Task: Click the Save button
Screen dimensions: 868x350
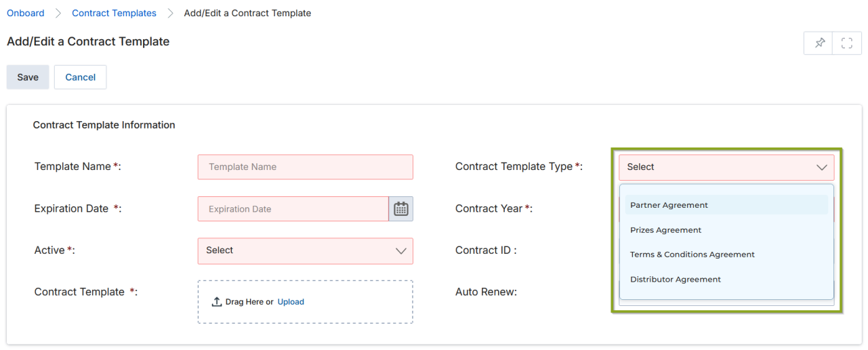Action: tap(28, 77)
